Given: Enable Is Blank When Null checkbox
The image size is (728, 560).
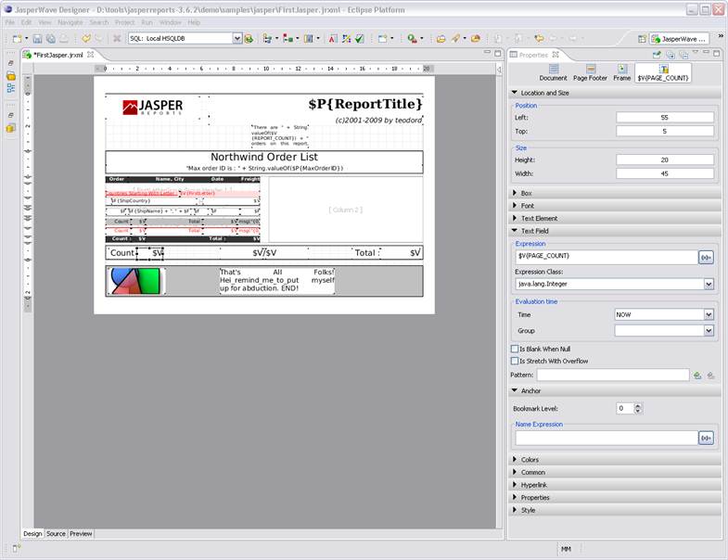Looking at the screenshot, I should 516,349.
